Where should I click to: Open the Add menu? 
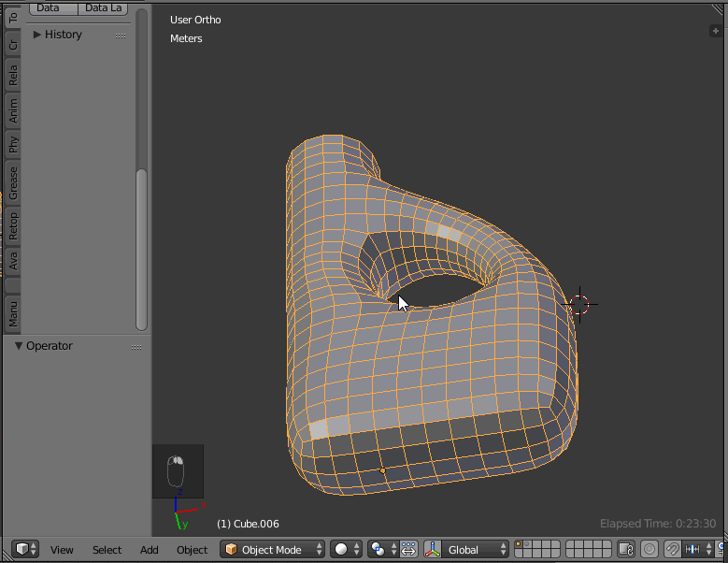pos(149,550)
